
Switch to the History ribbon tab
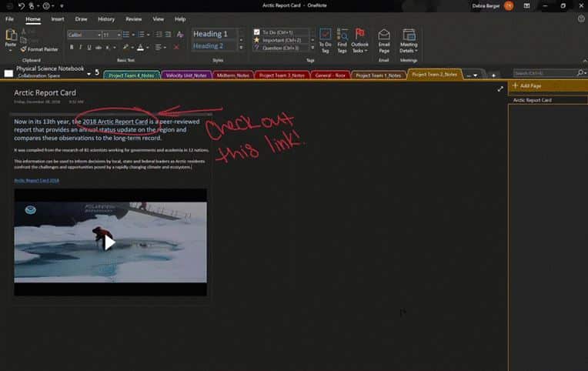pos(106,19)
